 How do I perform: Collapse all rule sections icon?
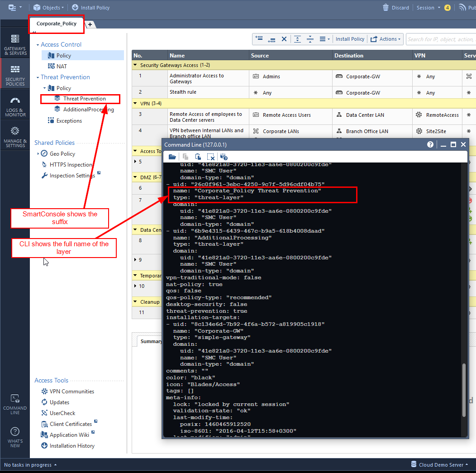[310, 39]
